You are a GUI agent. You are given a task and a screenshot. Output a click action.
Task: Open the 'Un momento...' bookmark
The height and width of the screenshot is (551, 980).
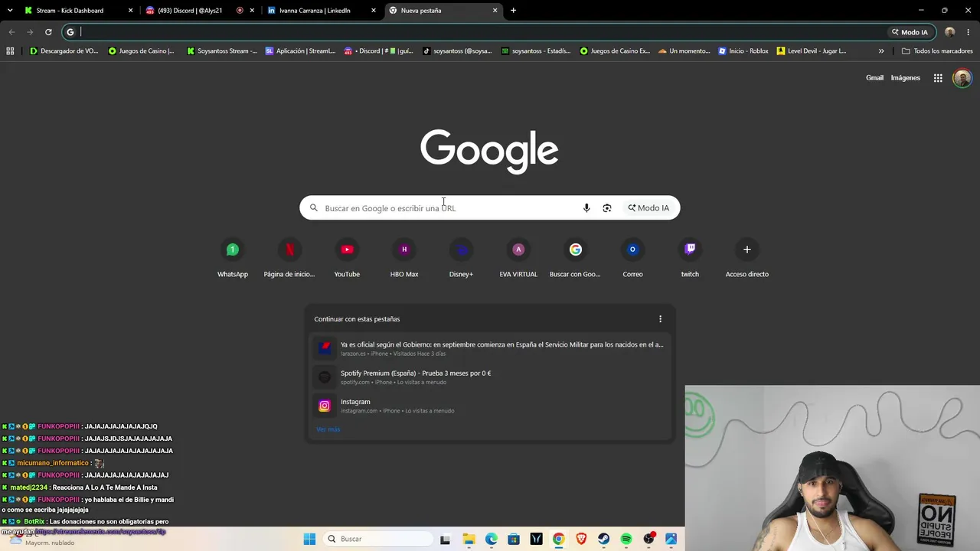(684, 51)
